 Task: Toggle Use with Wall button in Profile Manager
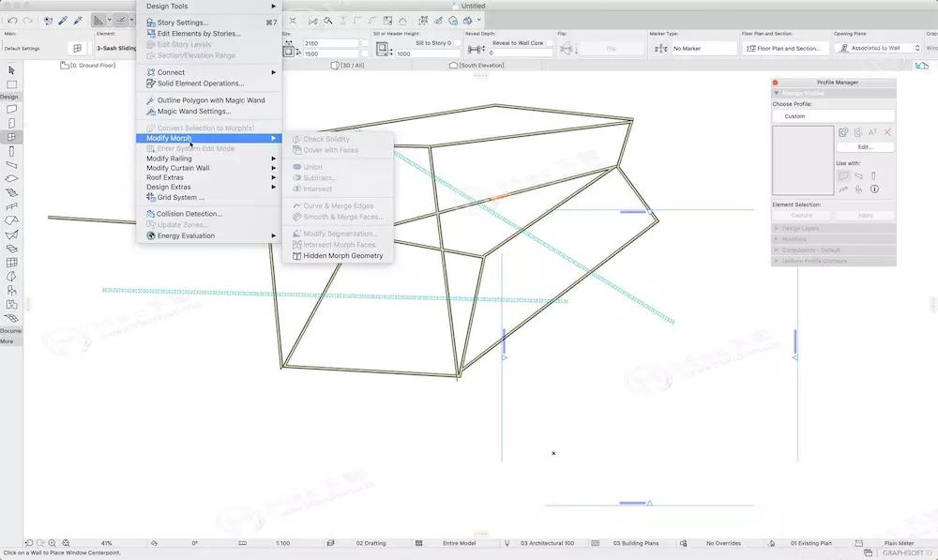[x=843, y=176]
